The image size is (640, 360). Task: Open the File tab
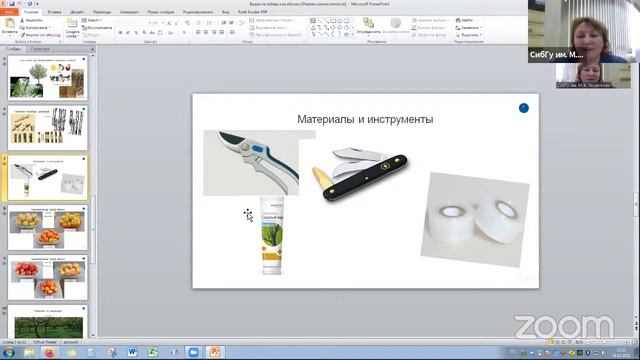point(9,12)
